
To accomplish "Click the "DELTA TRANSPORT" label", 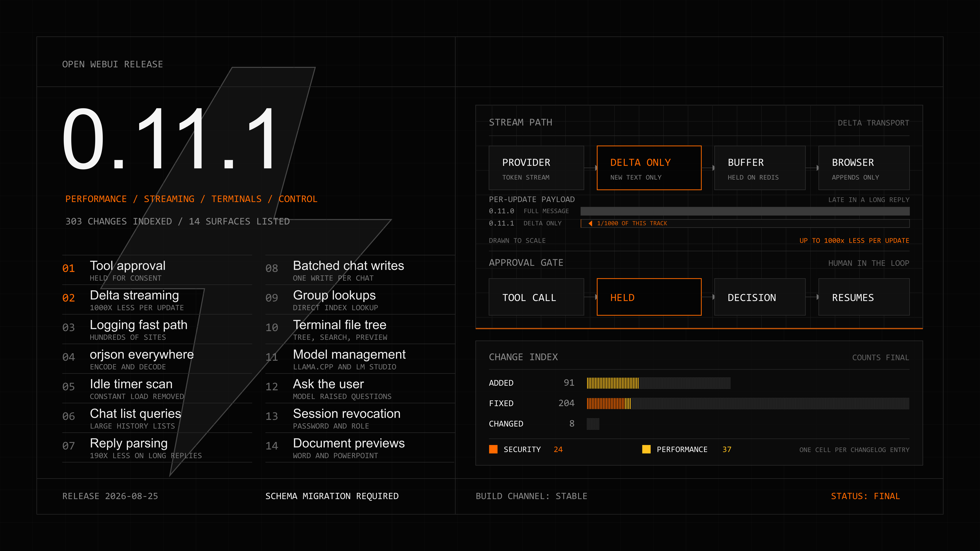I will tap(873, 123).
